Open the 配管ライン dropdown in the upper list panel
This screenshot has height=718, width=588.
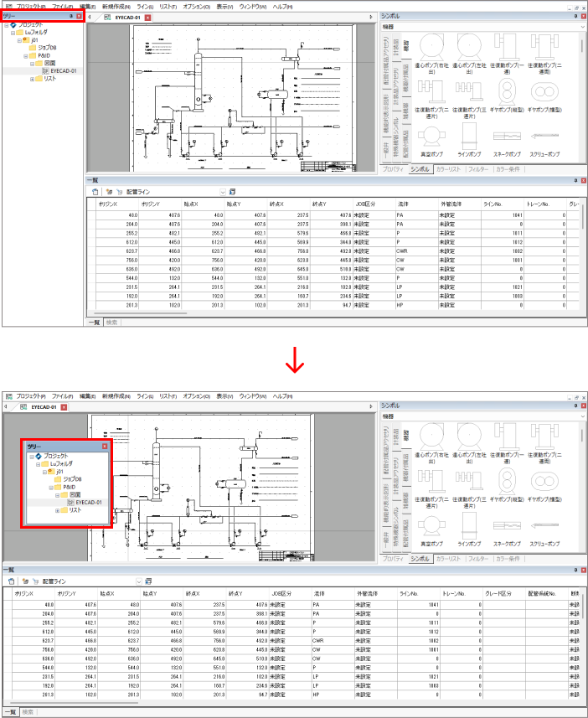coord(222,192)
